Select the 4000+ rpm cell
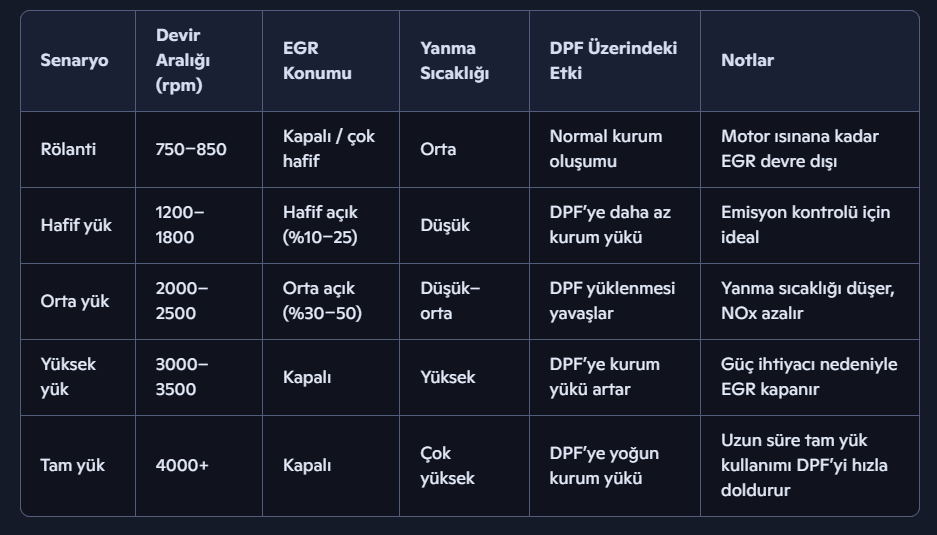This screenshot has height=535, width=937. (x=181, y=465)
